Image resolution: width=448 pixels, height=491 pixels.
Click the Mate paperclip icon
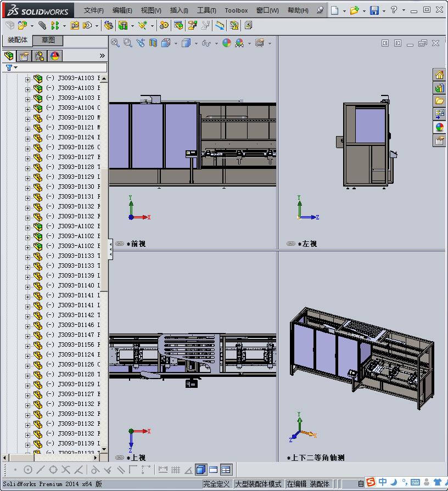coord(42,25)
